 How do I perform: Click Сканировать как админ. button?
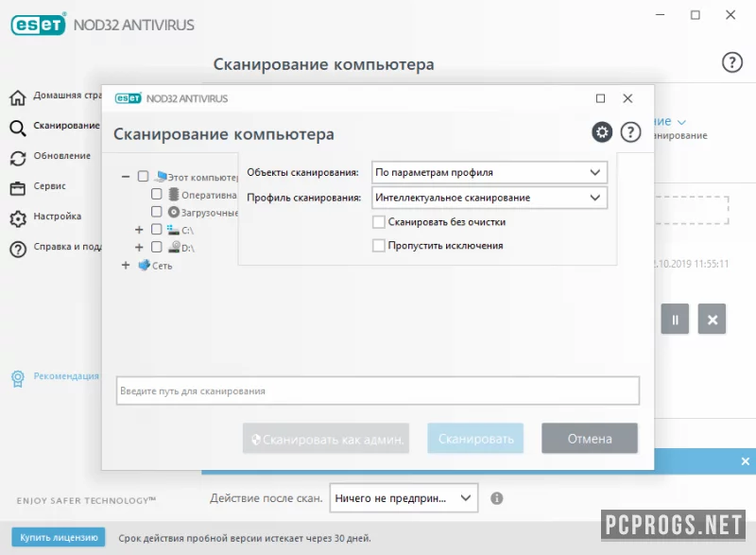pos(326,439)
